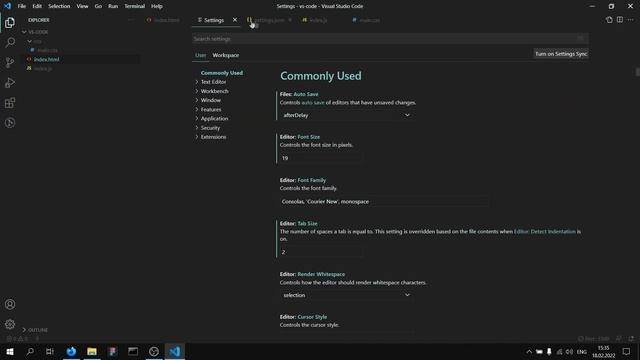Image resolution: width=640 pixels, height=360 pixels.
Task: Click the Font Size field showing 19
Action: click(x=321, y=158)
